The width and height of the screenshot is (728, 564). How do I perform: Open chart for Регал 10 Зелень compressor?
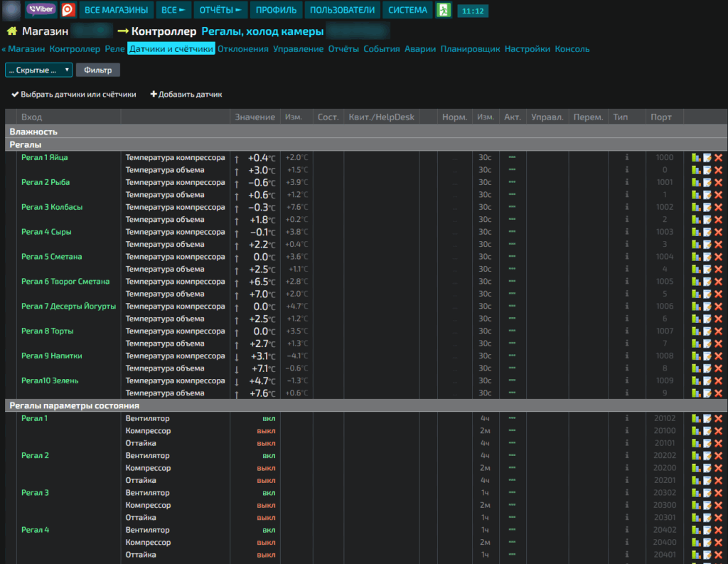(x=696, y=381)
